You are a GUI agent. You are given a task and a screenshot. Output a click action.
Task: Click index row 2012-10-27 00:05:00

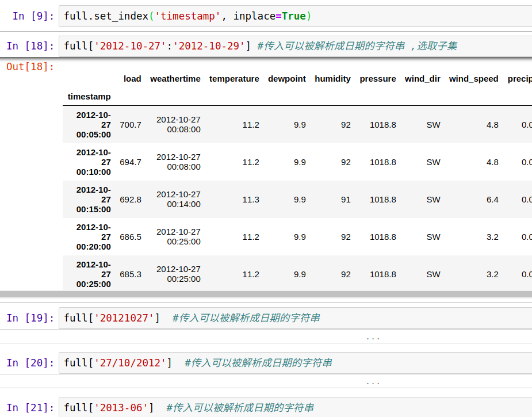pyautogui.click(x=94, y=125)
